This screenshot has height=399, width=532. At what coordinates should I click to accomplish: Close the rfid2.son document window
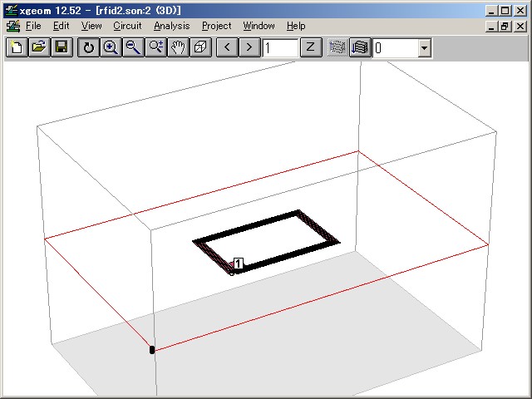point(520,26)
